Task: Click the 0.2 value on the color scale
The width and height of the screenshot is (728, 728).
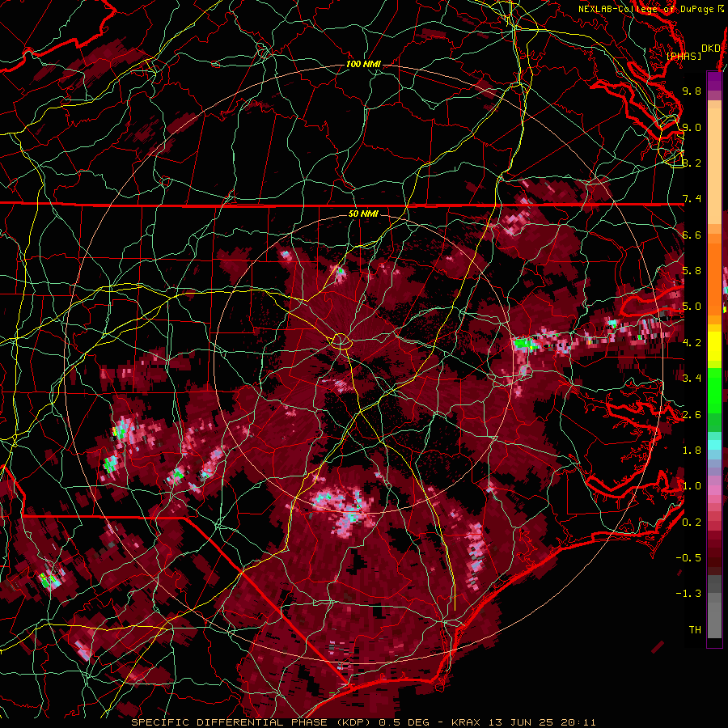Action: [x=692, y=523]
